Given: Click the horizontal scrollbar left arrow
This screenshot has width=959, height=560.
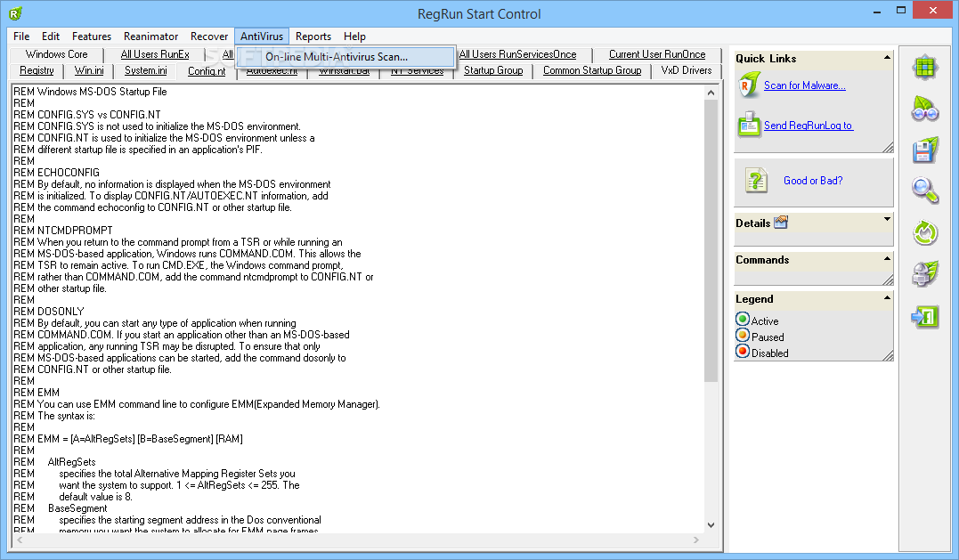Looking at the screenshot, I should 20,540.
